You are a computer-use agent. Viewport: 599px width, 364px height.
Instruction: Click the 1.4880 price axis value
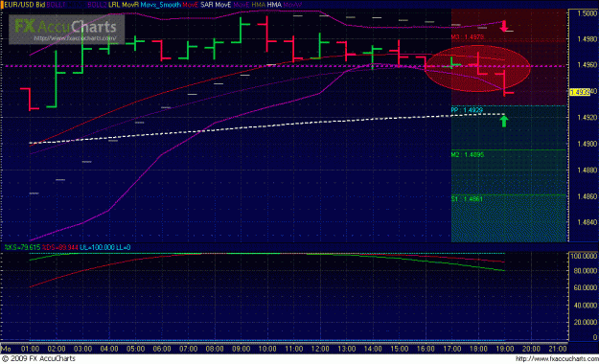tap(587, 171)
